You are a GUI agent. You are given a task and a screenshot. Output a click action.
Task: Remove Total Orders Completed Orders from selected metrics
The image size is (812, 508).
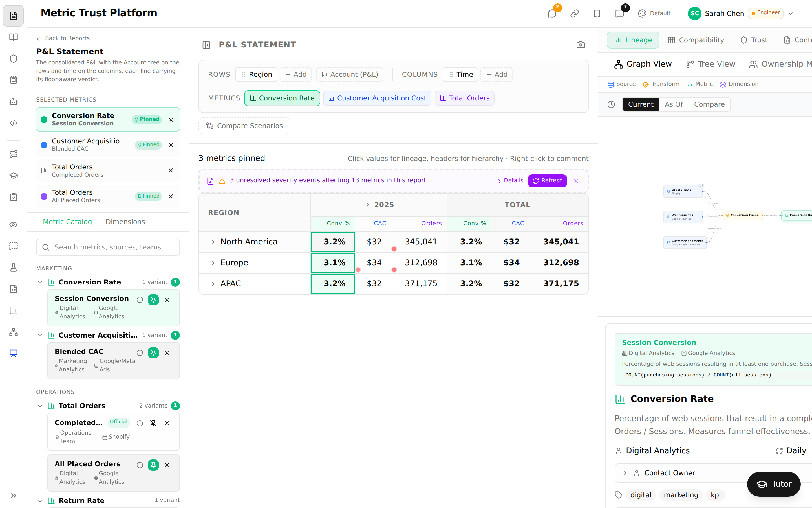point(171,171)
